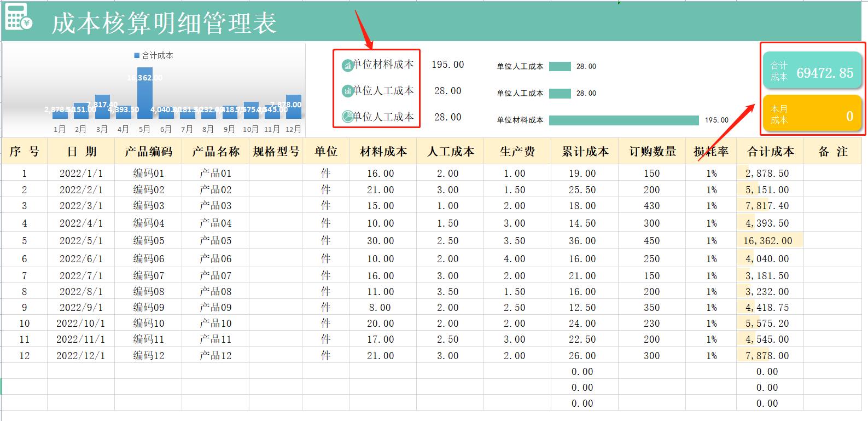Select the empty 规格型号 cell in the 产品02 row

[276, 190]
